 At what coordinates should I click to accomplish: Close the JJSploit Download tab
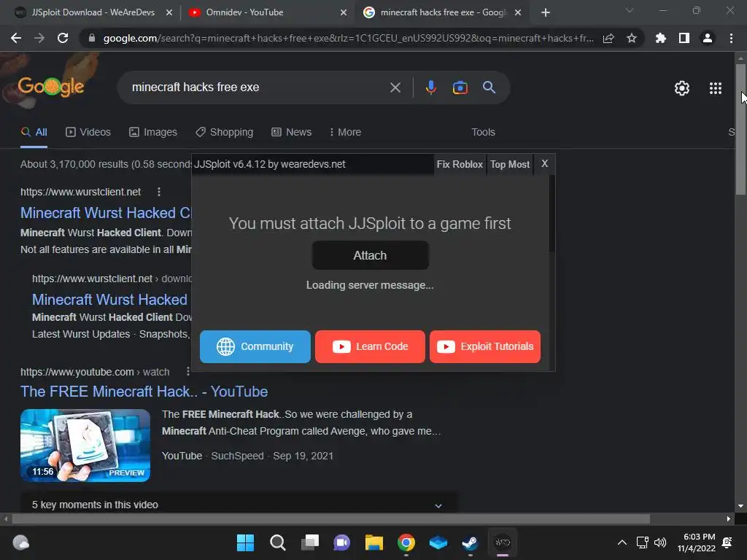(x=169, y=13)
